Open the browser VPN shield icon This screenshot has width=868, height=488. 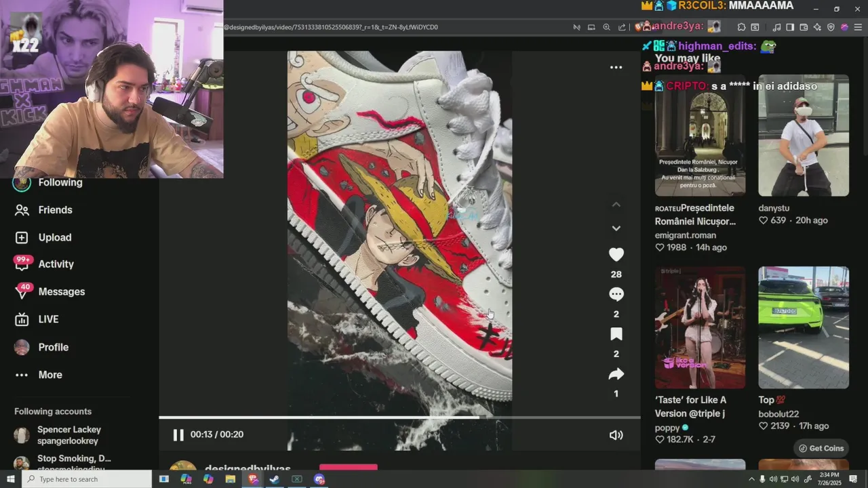[831, 27]
